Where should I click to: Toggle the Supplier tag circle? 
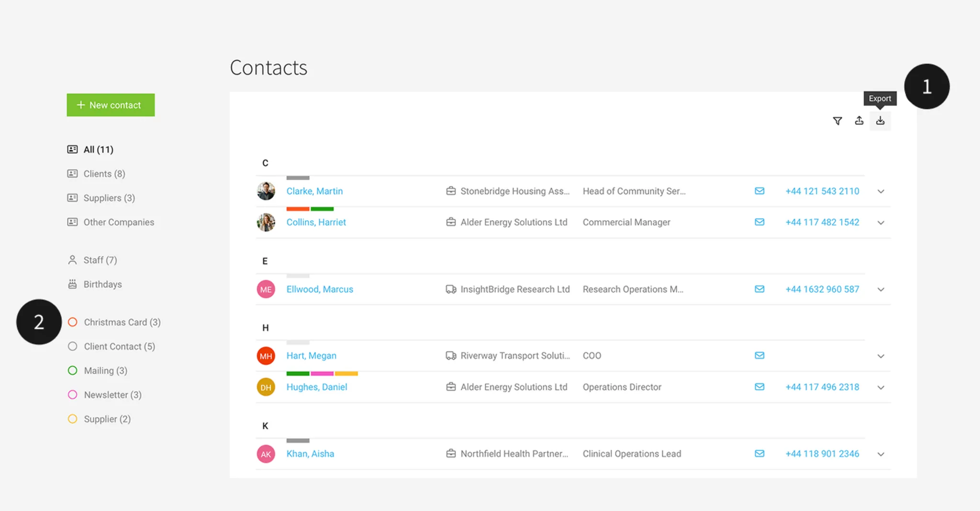[x=73, y=419]
